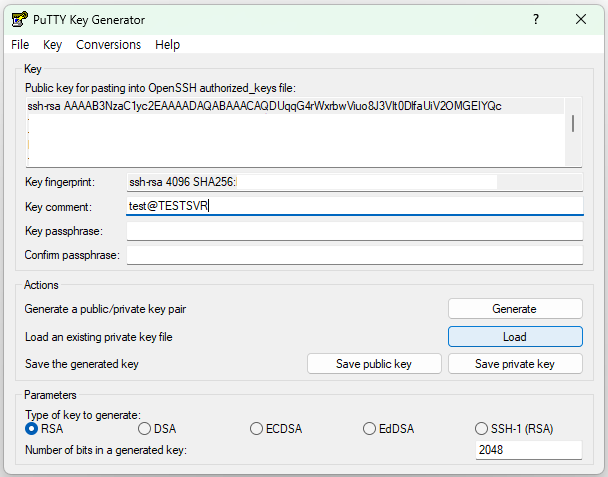Click the 'Generate a public/private key pair' label
The height and width of the screenshot is (477, 608).
(x=105, y=309)
